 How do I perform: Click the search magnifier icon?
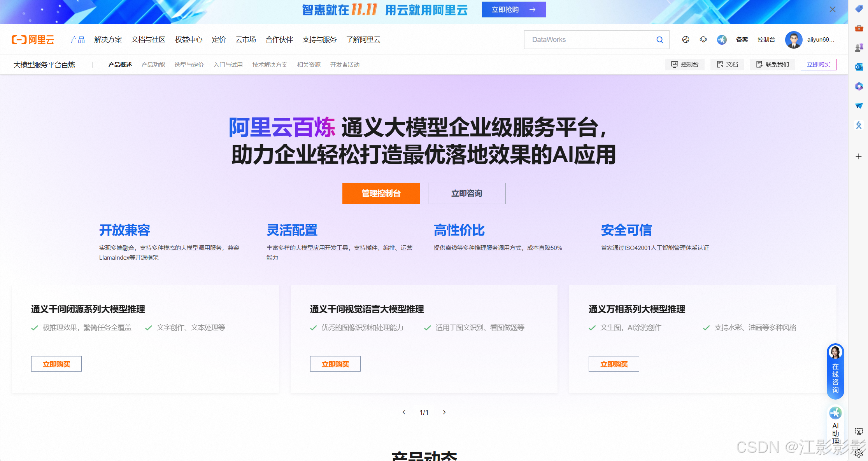click(659, 40)
